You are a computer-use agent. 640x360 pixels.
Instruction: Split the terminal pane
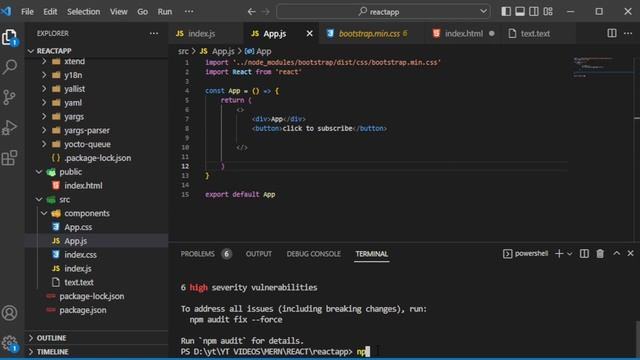[x=584, y=254]
